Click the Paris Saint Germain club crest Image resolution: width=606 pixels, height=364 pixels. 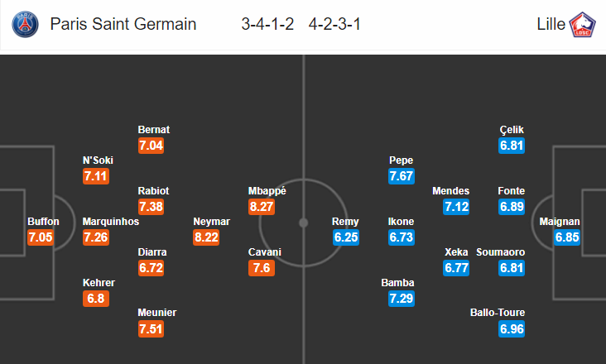pyautogui.click(x=25, y=24)
